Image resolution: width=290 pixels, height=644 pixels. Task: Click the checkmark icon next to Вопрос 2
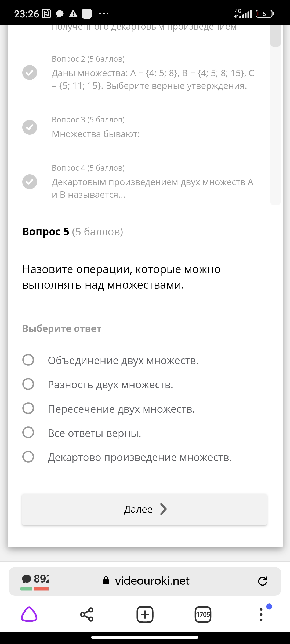30,72
